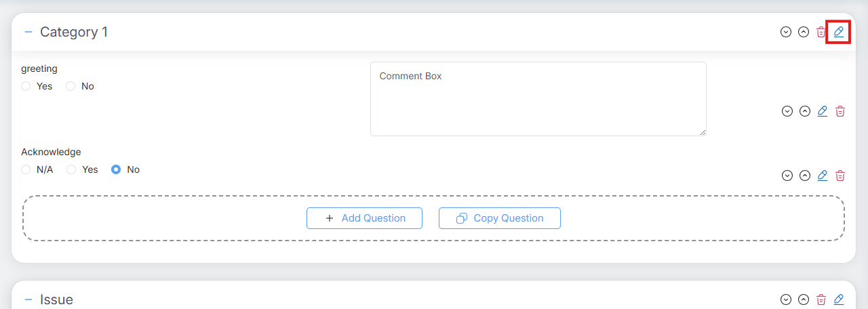Edit Category 1 with pencil icon
This screenshot has height=309, width=868.
[x=838, y=32]
